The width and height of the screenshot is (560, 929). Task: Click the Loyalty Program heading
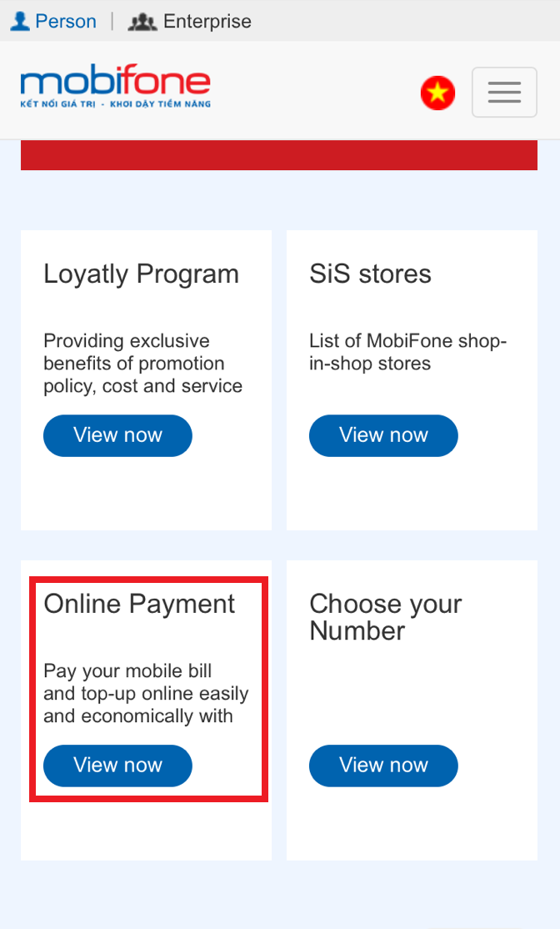141,274
